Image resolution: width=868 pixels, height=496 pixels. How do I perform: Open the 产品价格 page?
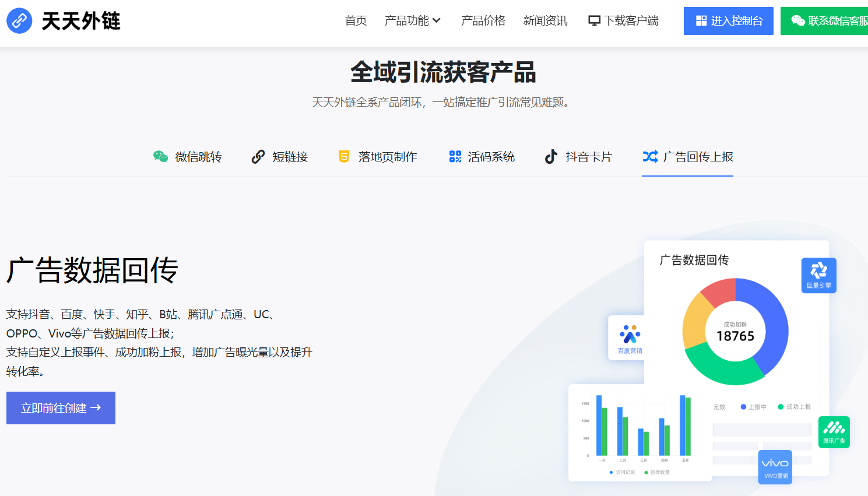point(483,21)
